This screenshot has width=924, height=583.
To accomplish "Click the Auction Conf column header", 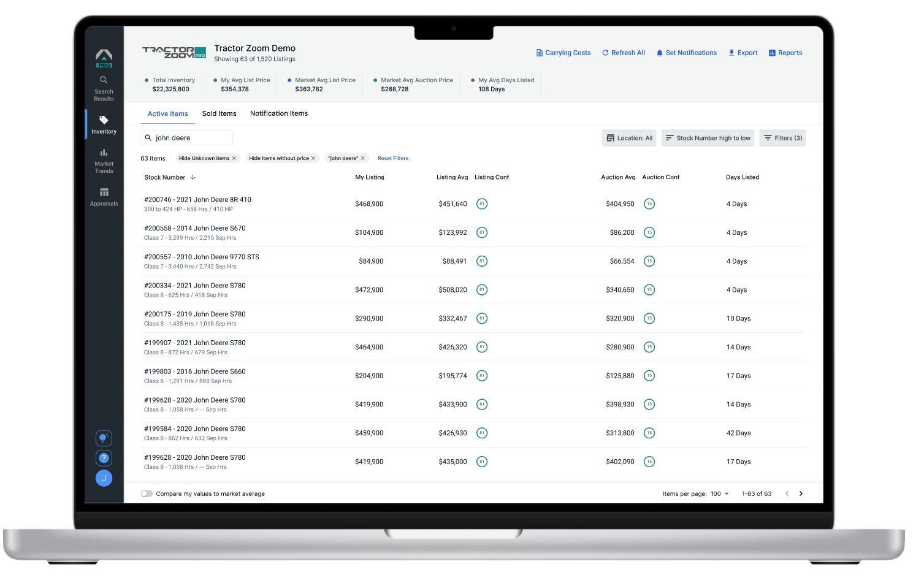I will tap(661, 177).
